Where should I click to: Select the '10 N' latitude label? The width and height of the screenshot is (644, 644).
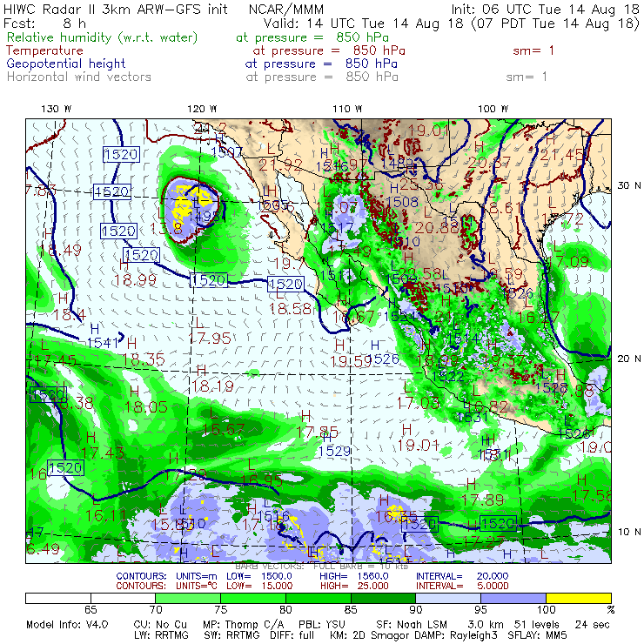click(x=629, y=532)
